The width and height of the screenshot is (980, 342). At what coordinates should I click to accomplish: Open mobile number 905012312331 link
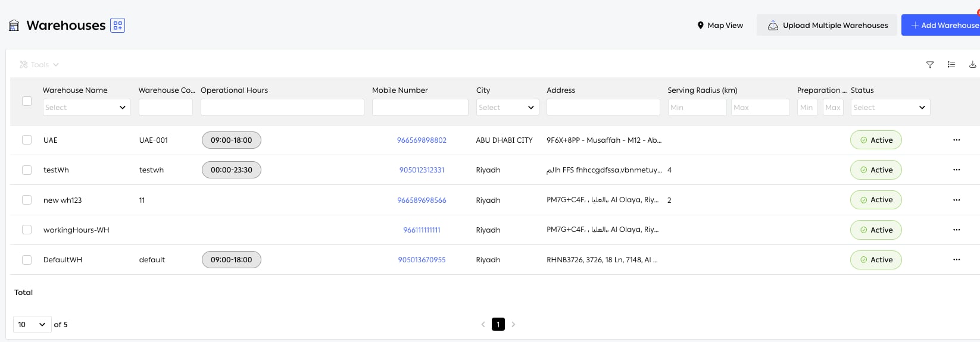(422, 170)
